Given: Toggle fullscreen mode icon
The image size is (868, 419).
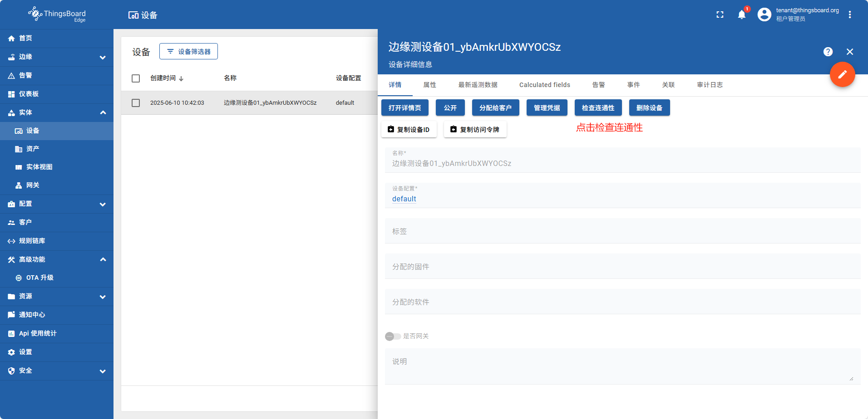Looking at the screenshot, I should (720, 15).
